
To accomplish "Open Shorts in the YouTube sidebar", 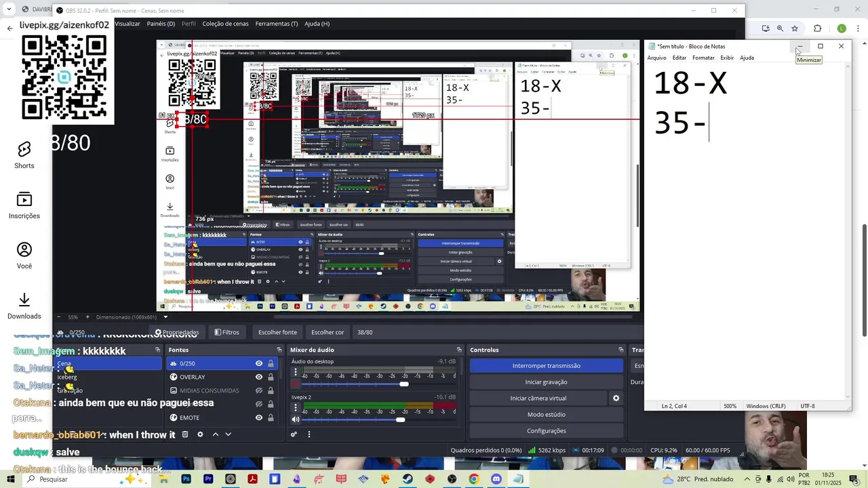I will pos(24,156).
